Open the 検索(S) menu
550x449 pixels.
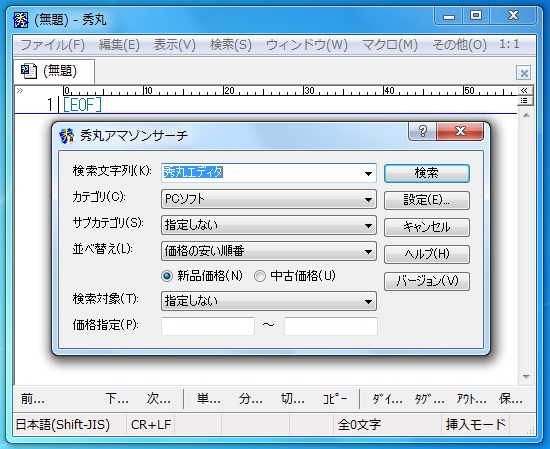pyautogui.click(x=231, y=45)
